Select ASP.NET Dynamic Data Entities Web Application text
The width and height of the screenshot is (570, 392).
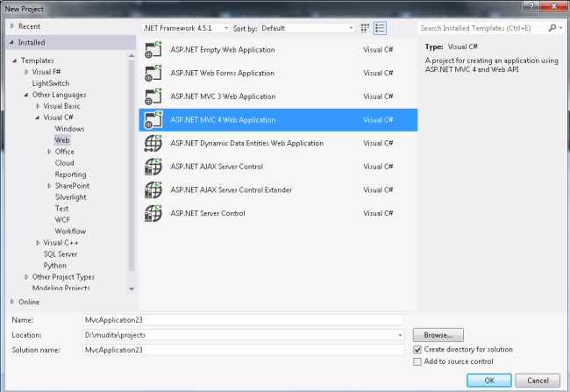pyautogui.click(x=246, y=143)
